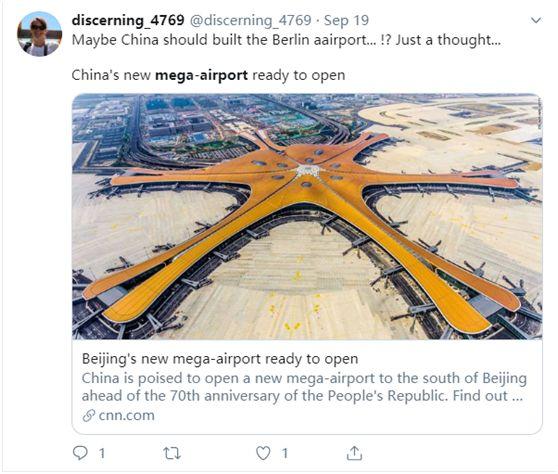Open the Beijing airport aerial photo

pos(307,216)
